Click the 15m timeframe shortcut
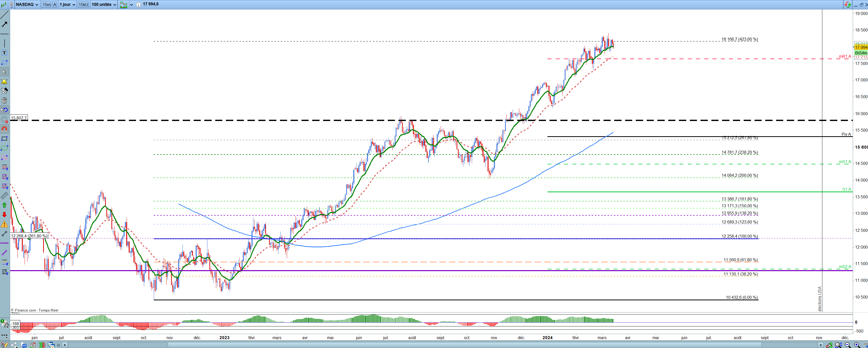 tap(46, 5)
